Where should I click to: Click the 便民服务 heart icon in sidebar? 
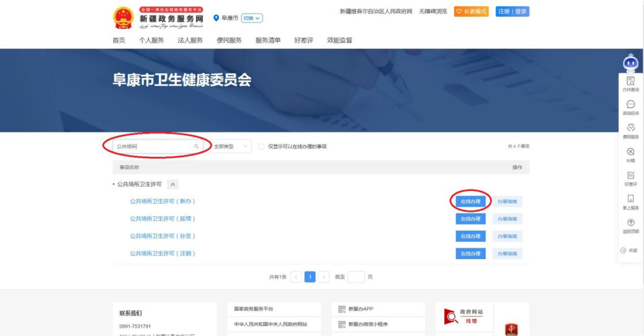(x=630, y=128)
